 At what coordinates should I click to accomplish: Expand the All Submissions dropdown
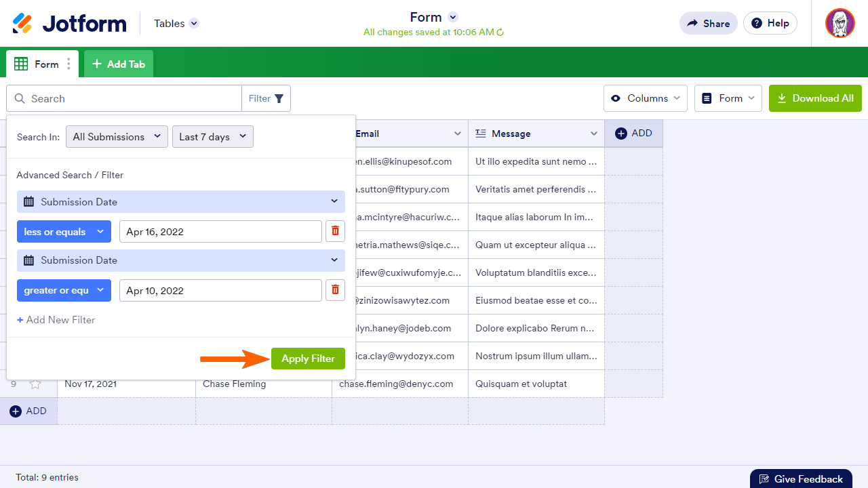[x=117, y=137]
